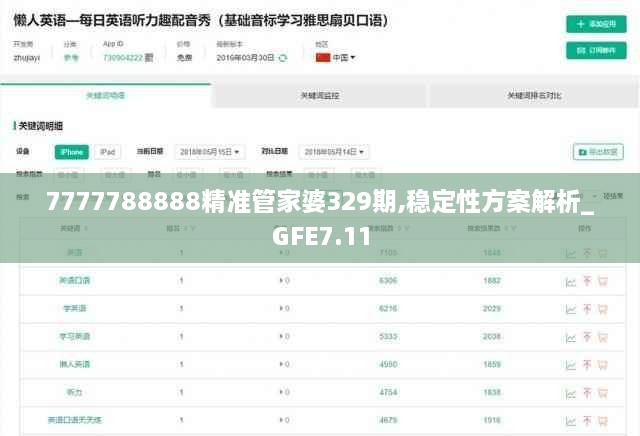Image resolution: width=640 pixels, height=436 pixels.
Task: Click search index value 4679
Action: click(x=388, y=420)
